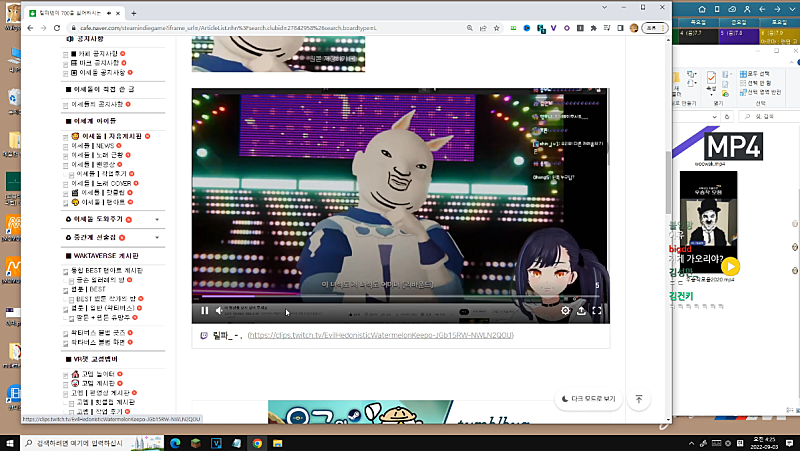Open Edge from the taskbar
Viewport: 800px width, 451px height.
tap(175, 443)
